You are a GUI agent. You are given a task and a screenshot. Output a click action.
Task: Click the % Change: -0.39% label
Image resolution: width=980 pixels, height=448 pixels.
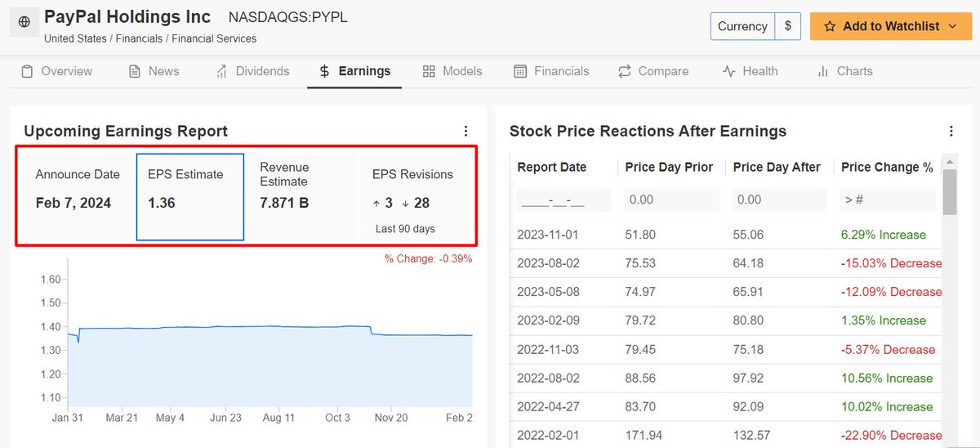tap(428, 258)
